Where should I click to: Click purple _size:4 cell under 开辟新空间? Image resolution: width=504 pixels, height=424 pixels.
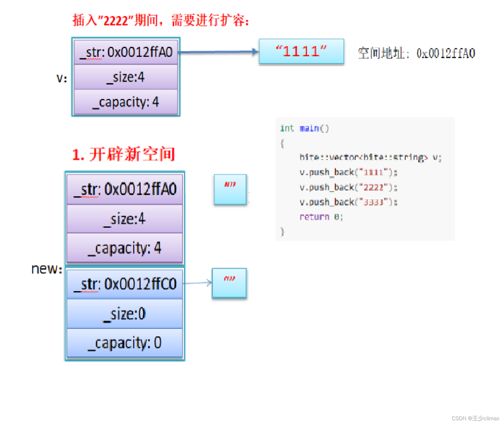[125, 219]
